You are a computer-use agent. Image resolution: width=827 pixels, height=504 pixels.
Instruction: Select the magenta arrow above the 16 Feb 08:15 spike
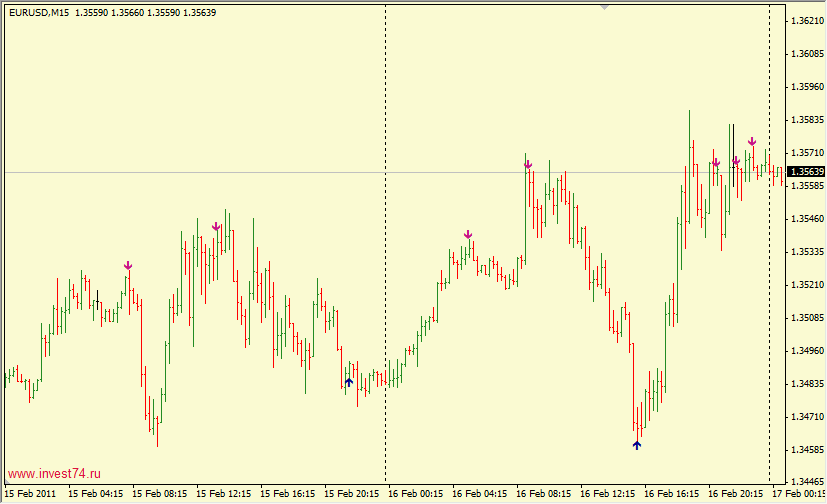pos(528,165)
